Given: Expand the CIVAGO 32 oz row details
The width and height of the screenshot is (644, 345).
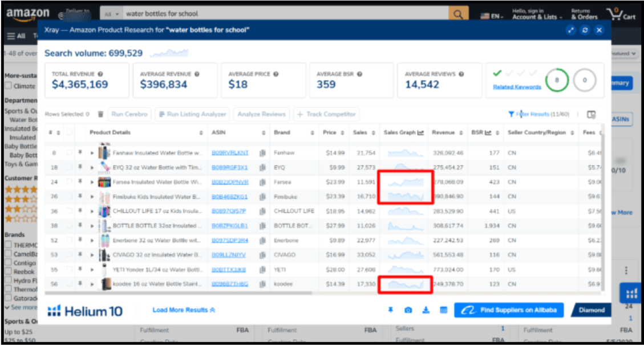Looking at the screenshot, I should [x=92, y=255].
